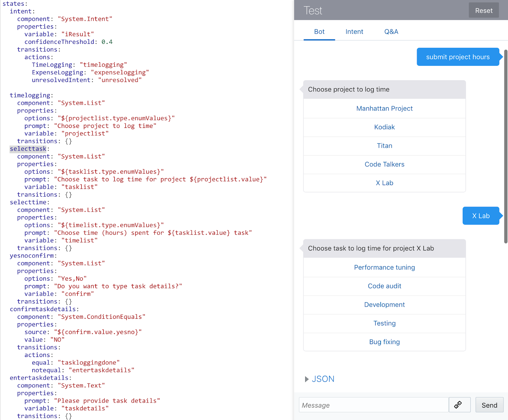Select the Bug fixing task
This screenshot has width=508, height=420.
tap(384, 342)
